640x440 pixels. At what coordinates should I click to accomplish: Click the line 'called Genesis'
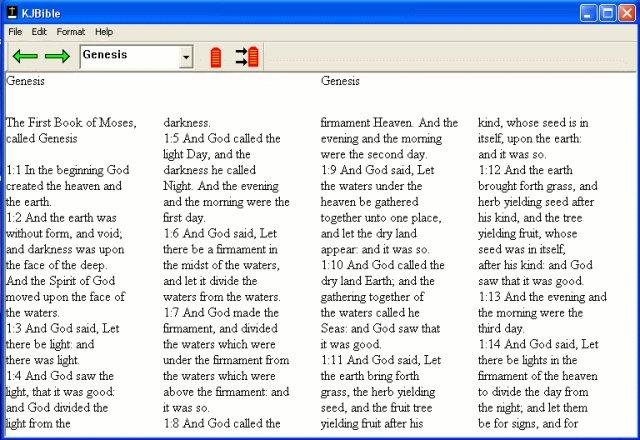(42, 138)
